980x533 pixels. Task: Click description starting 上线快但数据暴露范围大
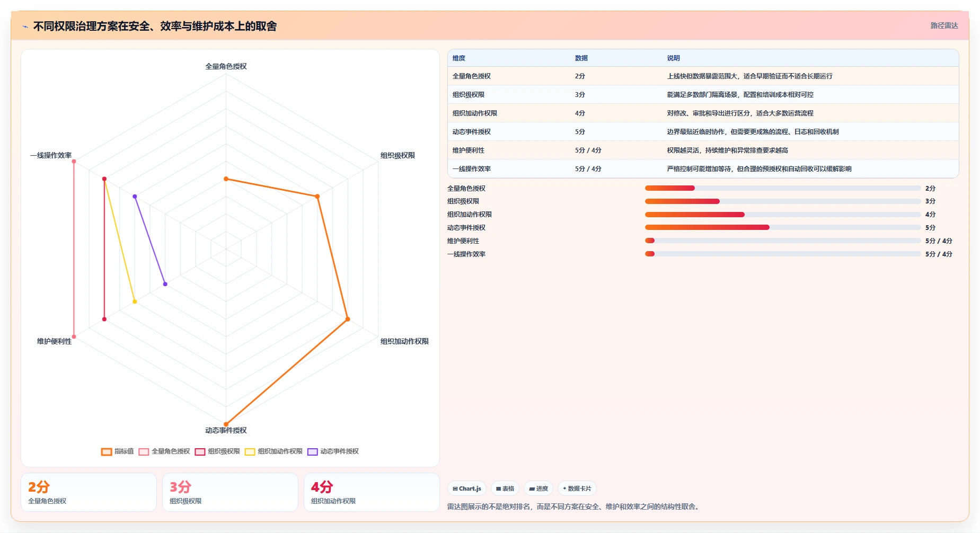point(749,76)
